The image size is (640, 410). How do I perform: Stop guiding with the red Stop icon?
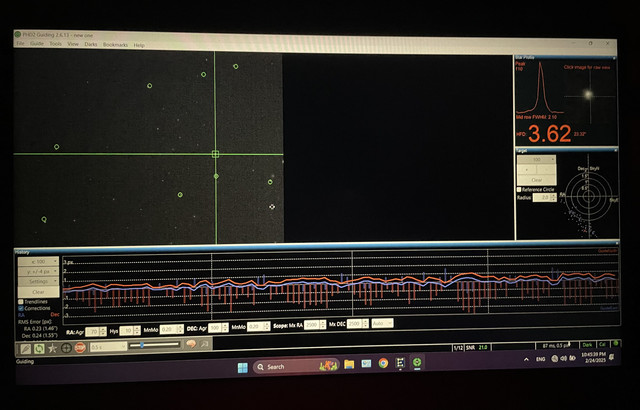point(80,348)
